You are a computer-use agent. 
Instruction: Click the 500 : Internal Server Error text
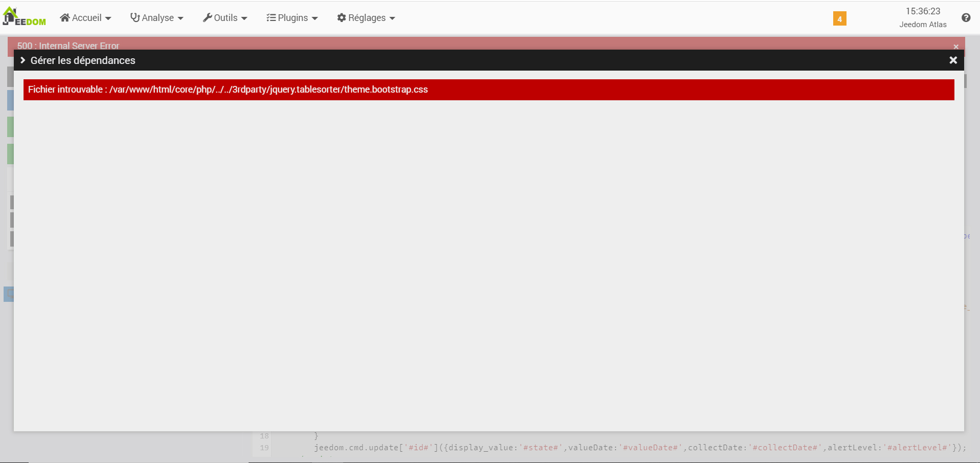pyautogui.click(x=68, y=46)
